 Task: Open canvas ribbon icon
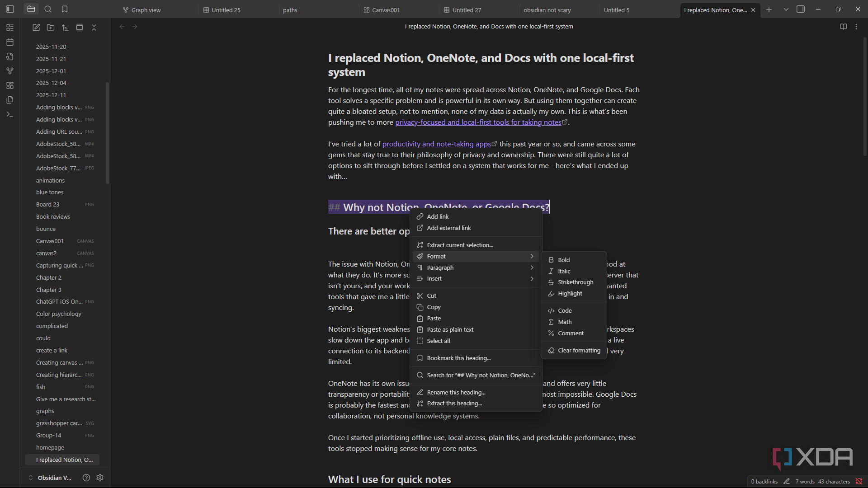10,85
